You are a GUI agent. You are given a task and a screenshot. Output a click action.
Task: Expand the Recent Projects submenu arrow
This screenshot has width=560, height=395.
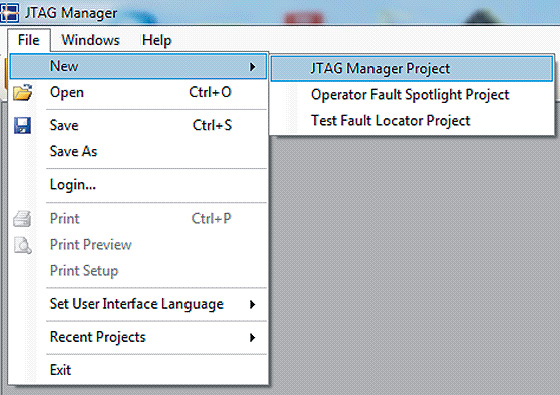(252, 338)
